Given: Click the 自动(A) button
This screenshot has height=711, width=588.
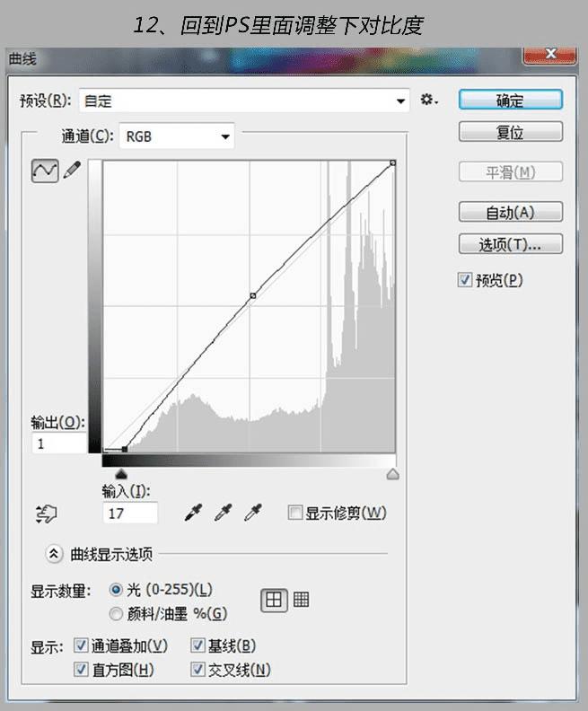Looking at the screenshot, I should 511,212.
